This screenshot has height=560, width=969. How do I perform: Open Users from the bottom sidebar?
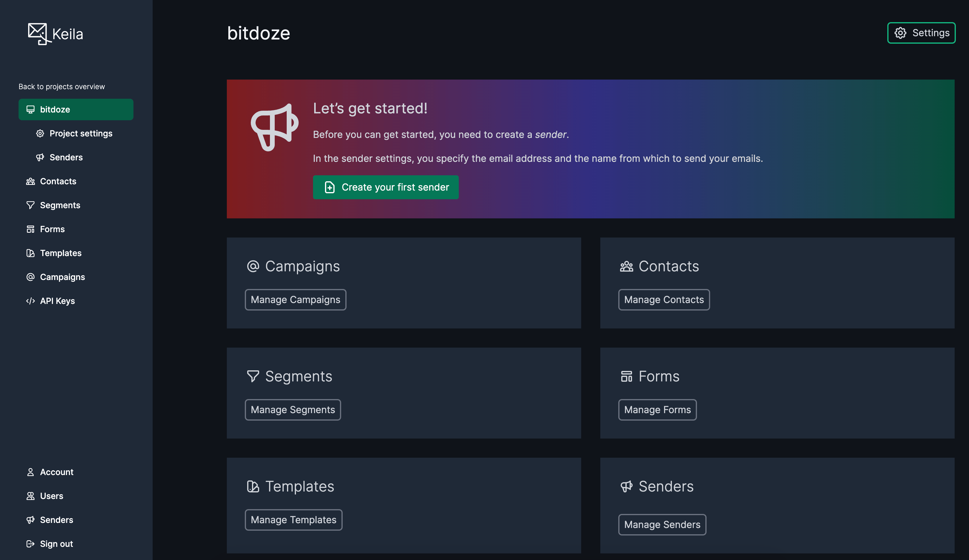click(x=31, y=496)
